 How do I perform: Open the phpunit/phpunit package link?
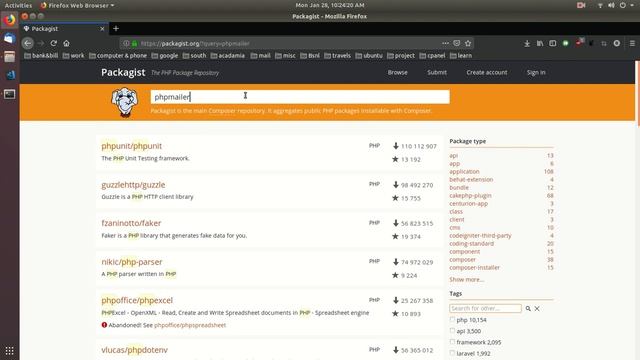pyautogui.click(x=131, y=146)
